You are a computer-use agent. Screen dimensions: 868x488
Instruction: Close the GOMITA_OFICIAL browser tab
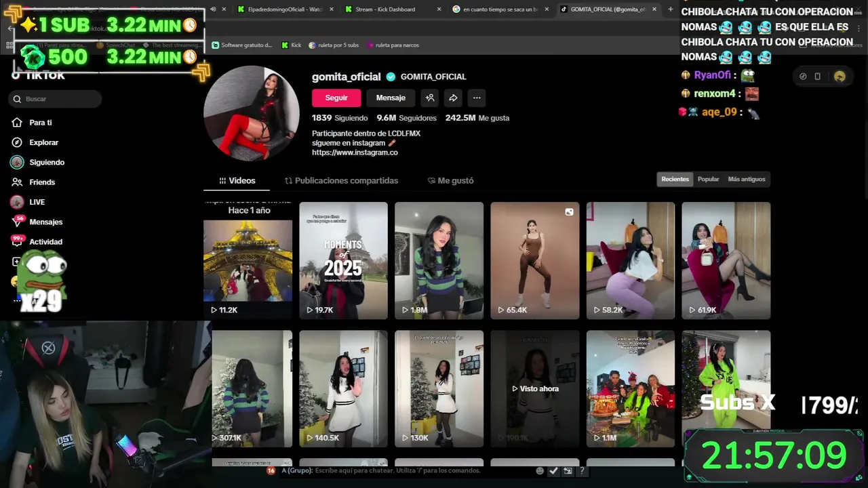(x=654, y=9)
